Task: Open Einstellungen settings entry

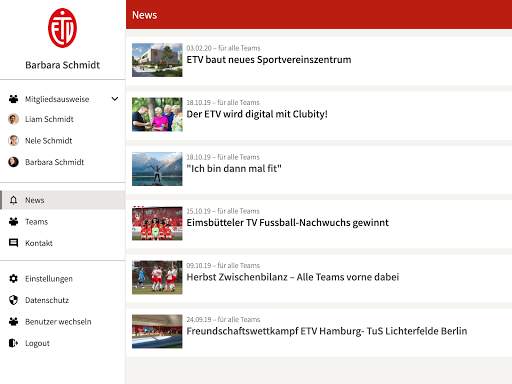Action: pyautogui.click(x=49, y=279)
